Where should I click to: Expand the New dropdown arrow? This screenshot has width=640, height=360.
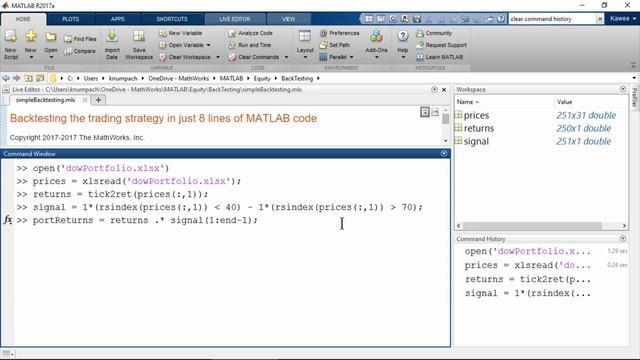coord(31,57)
